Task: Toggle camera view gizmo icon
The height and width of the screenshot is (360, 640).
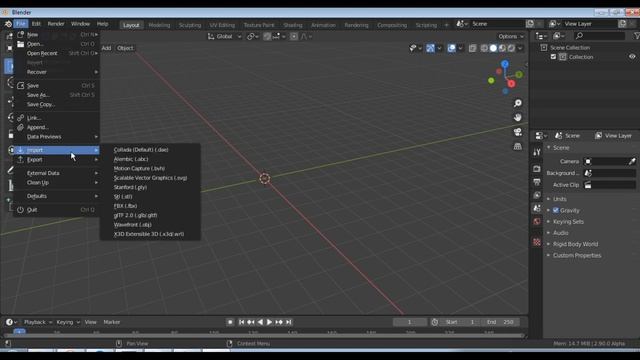Action: (x=518, y=132)
